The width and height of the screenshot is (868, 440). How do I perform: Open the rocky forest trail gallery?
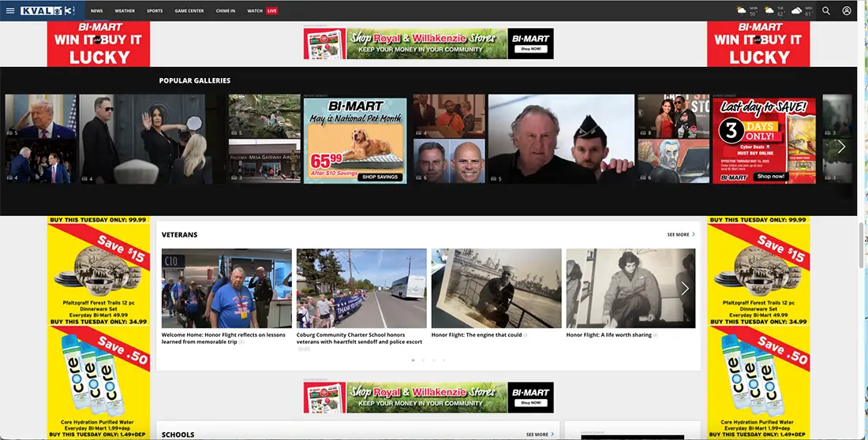[264, 116]
